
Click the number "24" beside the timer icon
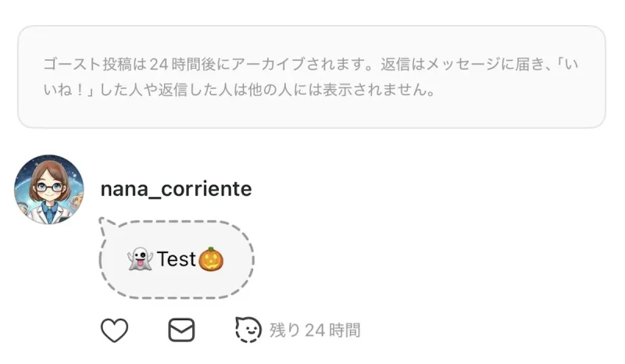314,330
